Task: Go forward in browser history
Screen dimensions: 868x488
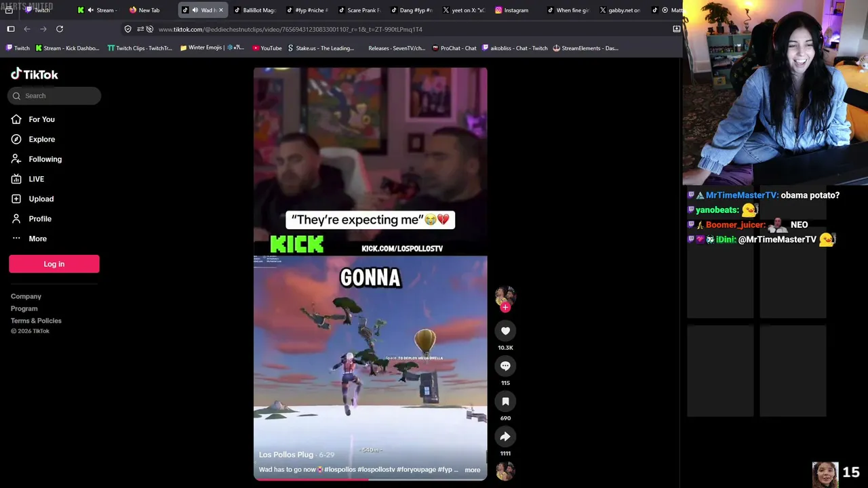Action: point(43,29)
